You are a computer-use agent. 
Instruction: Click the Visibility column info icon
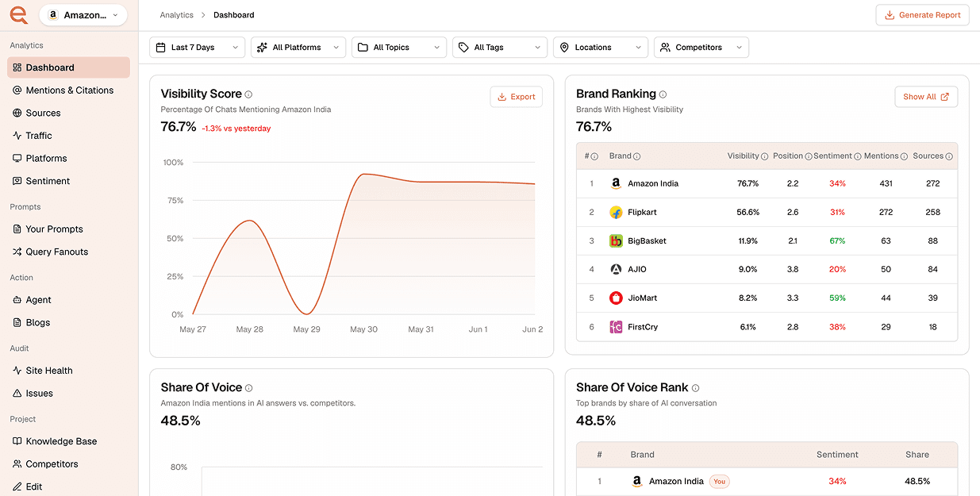click(765, 156)
